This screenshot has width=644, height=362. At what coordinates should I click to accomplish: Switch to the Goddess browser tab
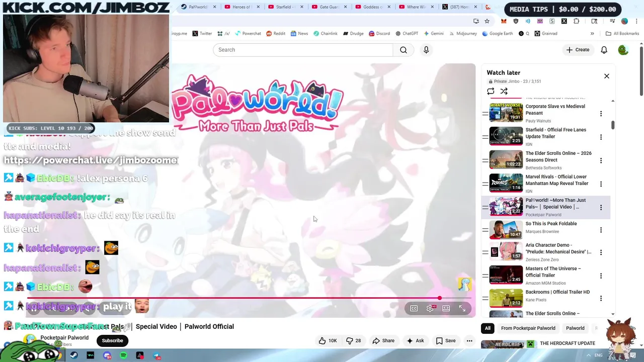(x=373, y=7)
